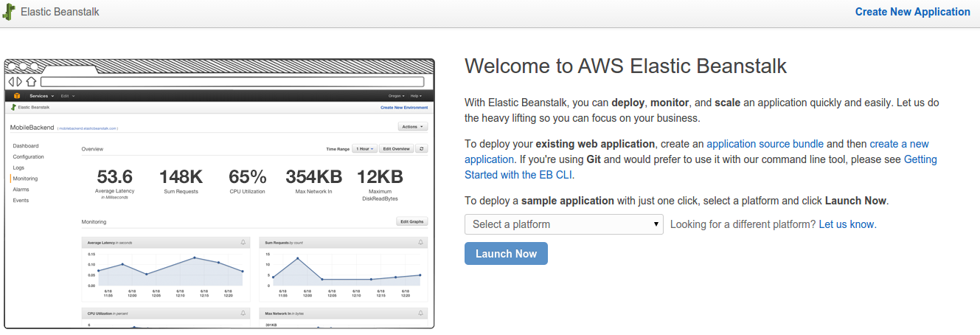980x335 pixels.
Task: Click the alarm bell on CPU Utilization graph
Action: tap(243, 314)
